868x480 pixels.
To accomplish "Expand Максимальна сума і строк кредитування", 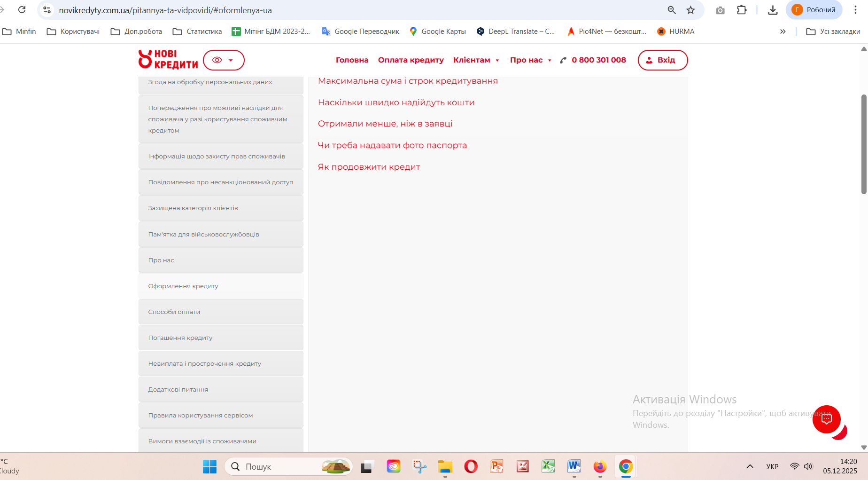I will click(408, 81).
